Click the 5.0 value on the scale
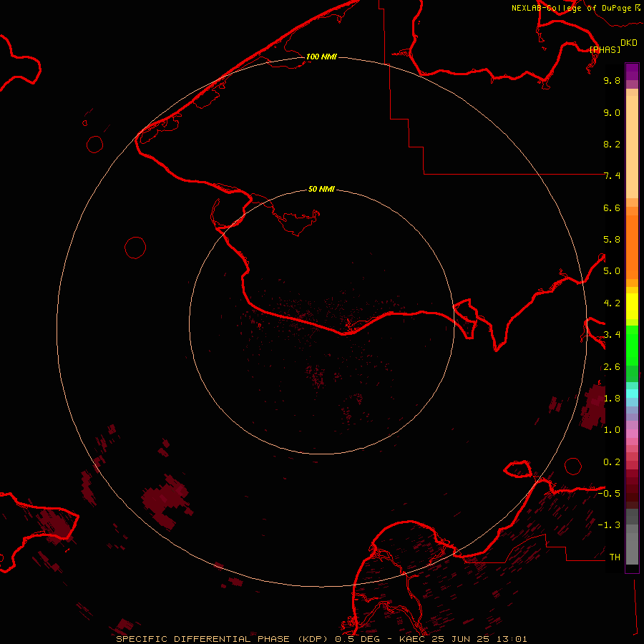This screenshot has width=644, height=644. pyautogui.click(x=612, y=271)
